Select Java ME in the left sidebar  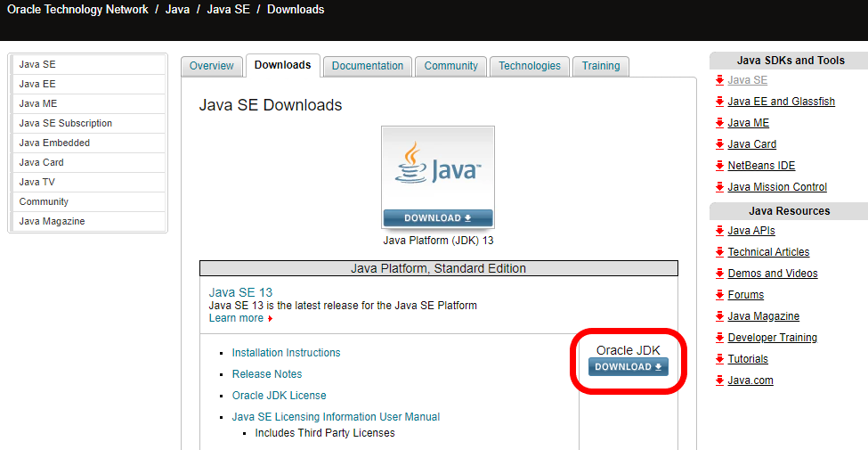pyautogui.click(x=88, y=103)
